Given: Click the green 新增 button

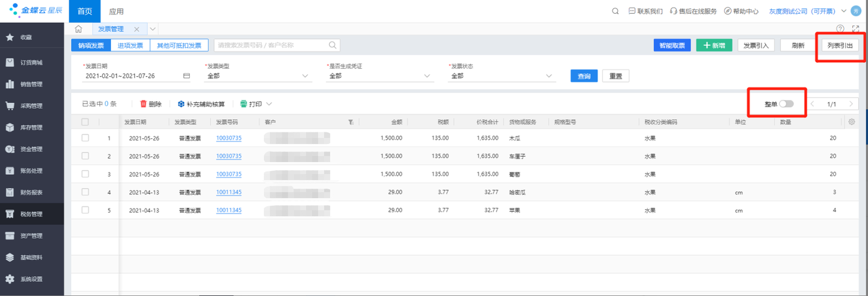Looking at the screenshot, I should click(x=714, y=45).
